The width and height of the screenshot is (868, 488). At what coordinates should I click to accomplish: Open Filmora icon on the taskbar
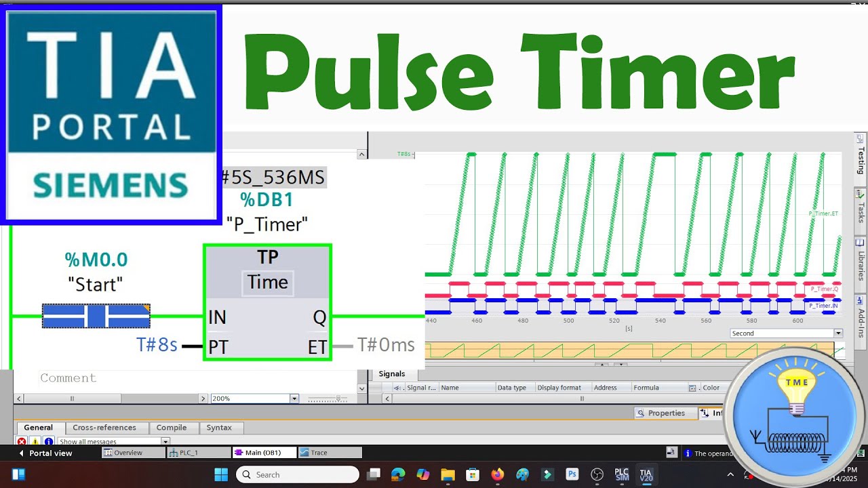547,474
